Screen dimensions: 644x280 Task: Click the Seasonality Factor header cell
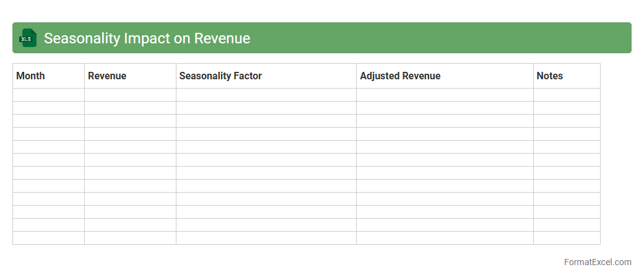[x=266, y=76]
